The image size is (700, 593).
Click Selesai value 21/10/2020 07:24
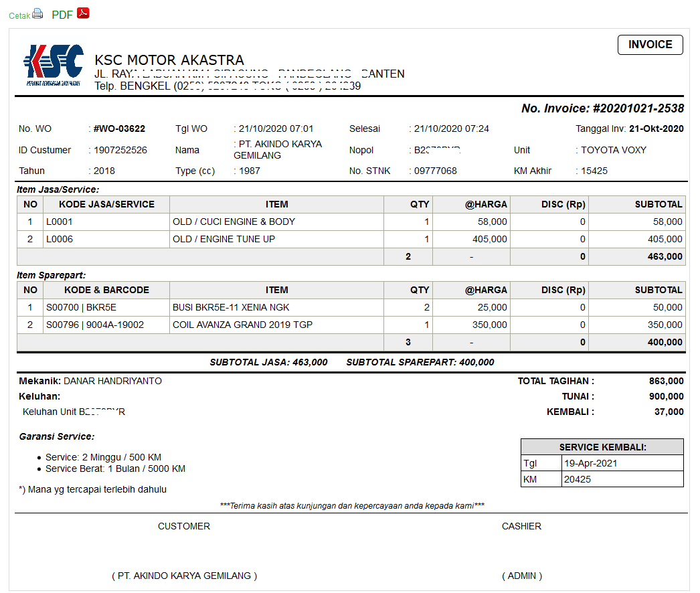[x=451, y=129]
